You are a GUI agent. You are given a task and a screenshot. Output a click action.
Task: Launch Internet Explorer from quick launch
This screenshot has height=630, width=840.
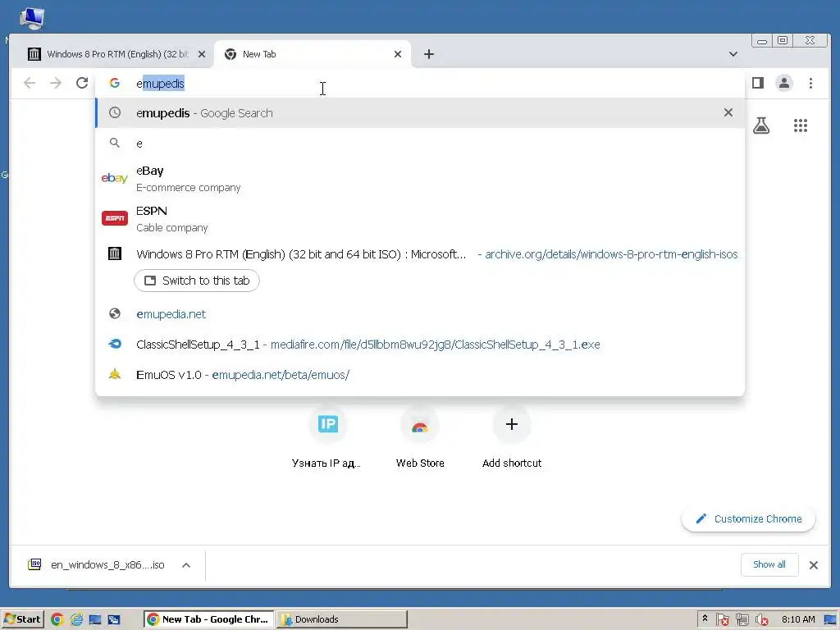pos(76,619)
